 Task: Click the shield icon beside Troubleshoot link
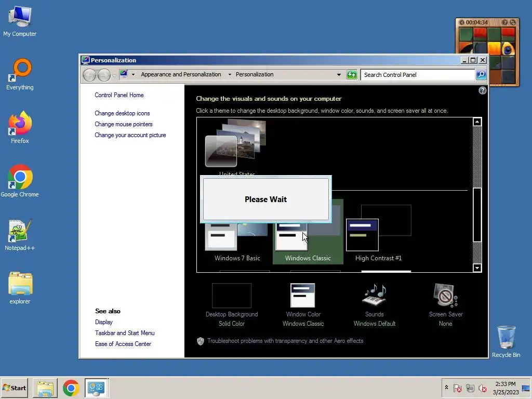[x=201, y=341]
